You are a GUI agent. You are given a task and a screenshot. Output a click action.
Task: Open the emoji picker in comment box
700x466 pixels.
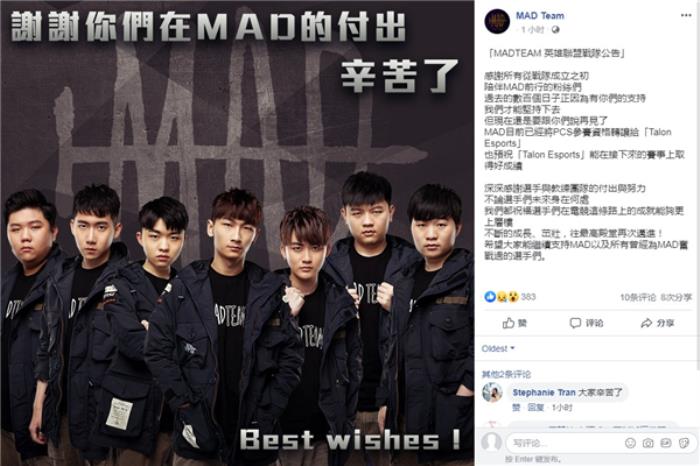630,443
